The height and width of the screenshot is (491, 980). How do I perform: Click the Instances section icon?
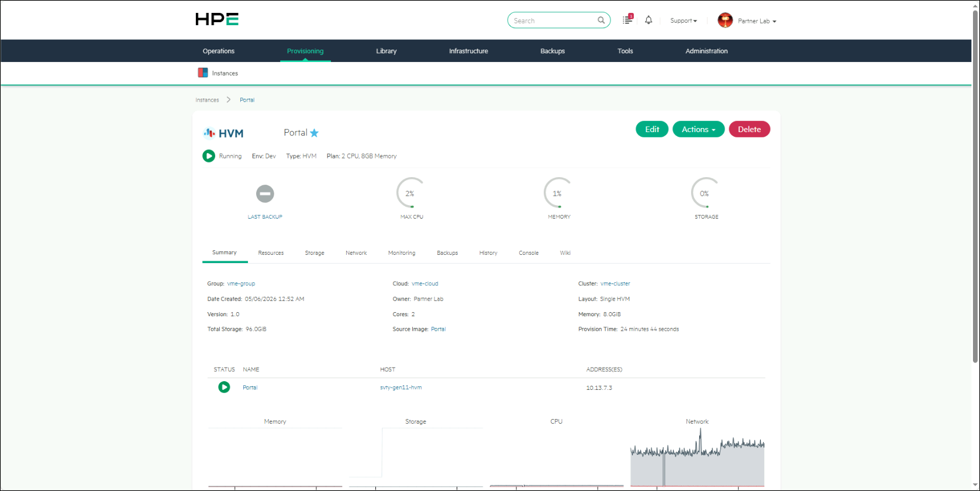click(203, 73)
